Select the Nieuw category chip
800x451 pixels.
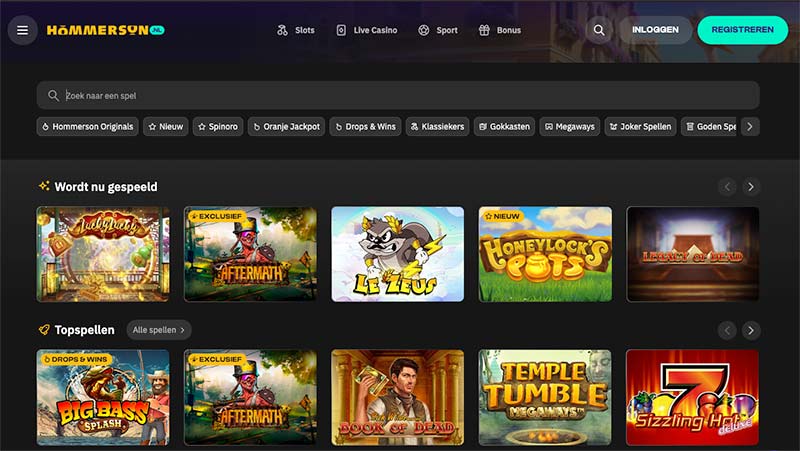pos(166,127)
